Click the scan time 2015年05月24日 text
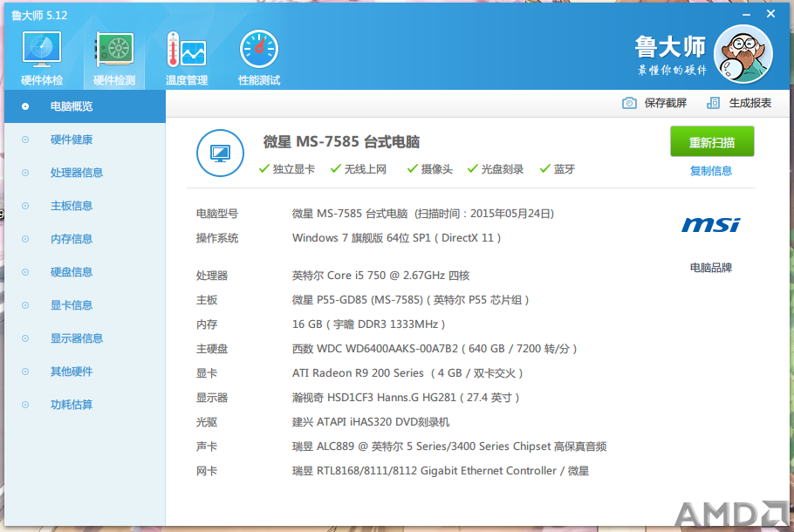The width and height of the screenshot is (794, 532). (511, 214)
